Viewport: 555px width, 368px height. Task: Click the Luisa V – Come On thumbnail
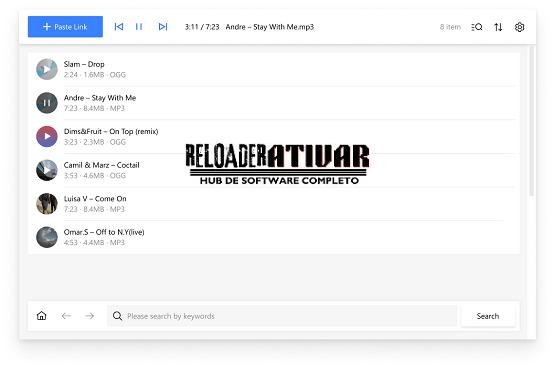47,204
